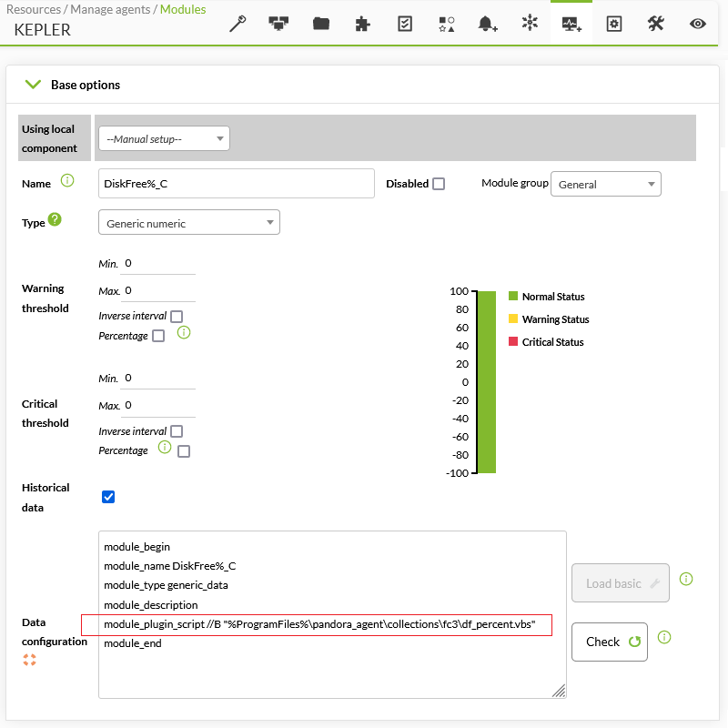The height and width of the screenshot is (728, 728).
Task: Open the wrench and screwdriver setup icon
Action: 655,24
